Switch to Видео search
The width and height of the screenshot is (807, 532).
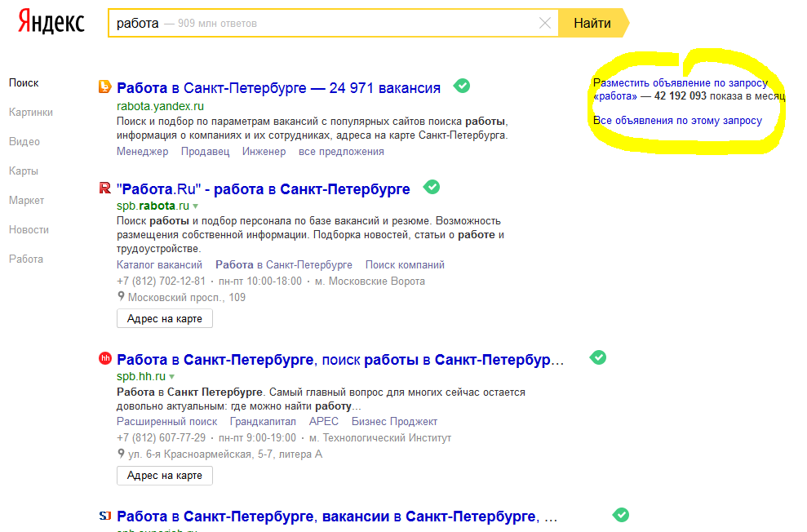click(24, 141)
